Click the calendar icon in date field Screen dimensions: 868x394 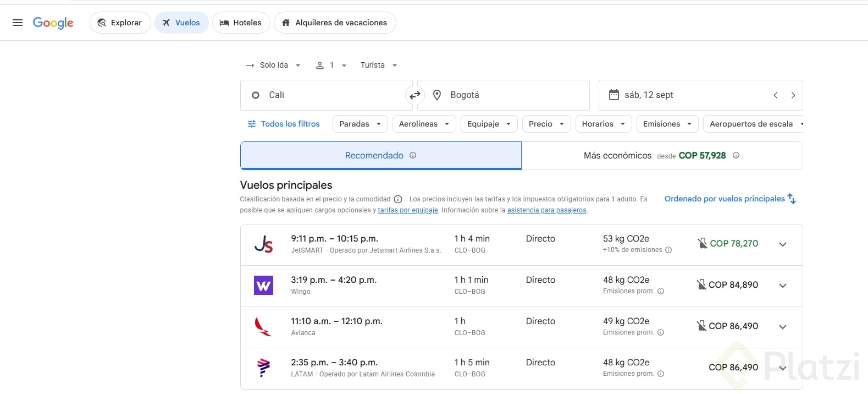coord(614,95)
